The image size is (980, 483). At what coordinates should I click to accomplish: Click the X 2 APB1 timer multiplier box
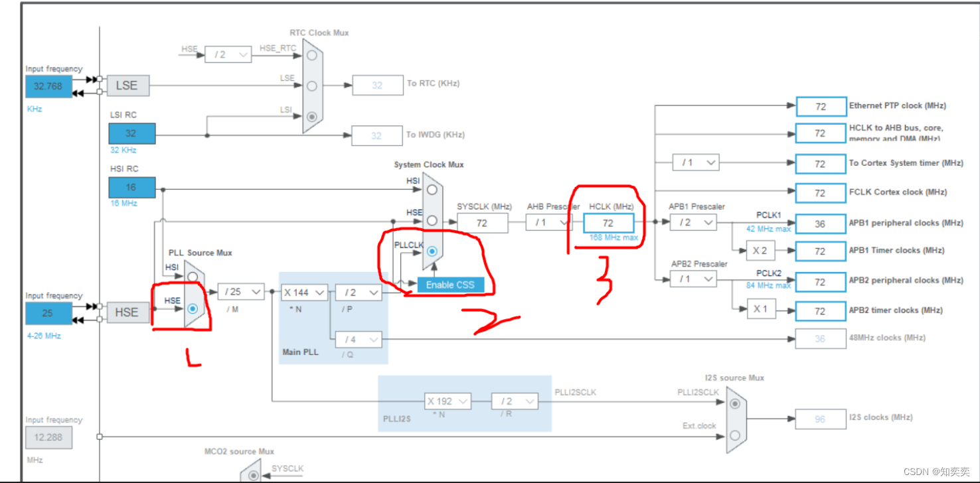[761, 251]
